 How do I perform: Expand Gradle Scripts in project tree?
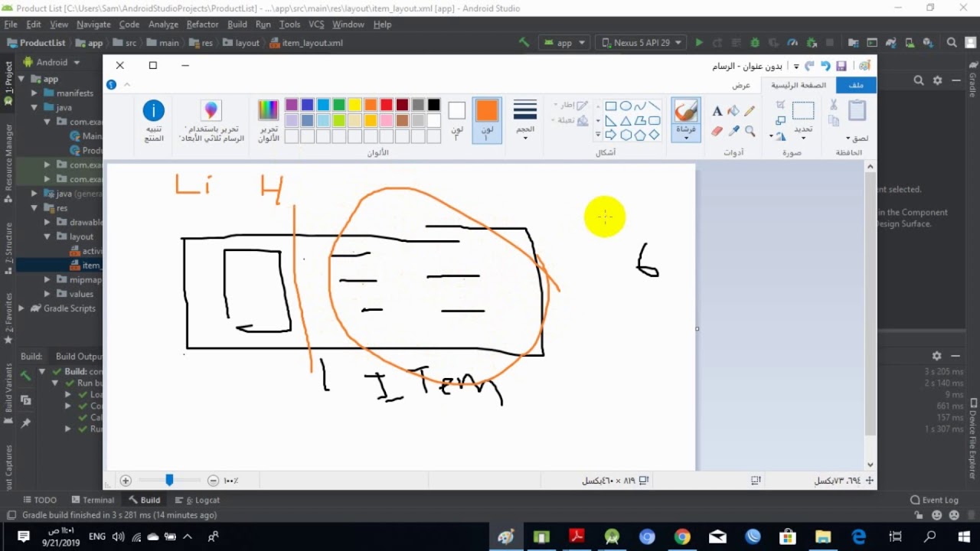click(21, 308)
